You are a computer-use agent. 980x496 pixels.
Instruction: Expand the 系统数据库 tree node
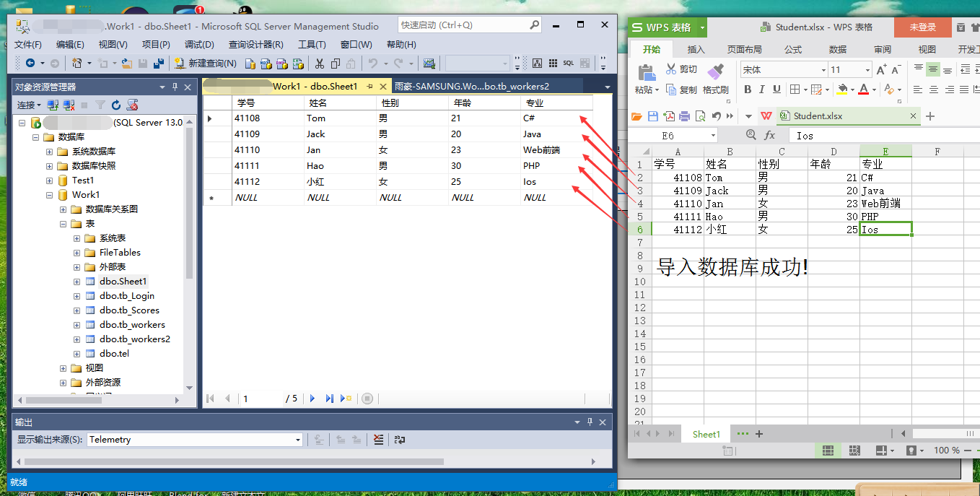[x=50, y=152]
